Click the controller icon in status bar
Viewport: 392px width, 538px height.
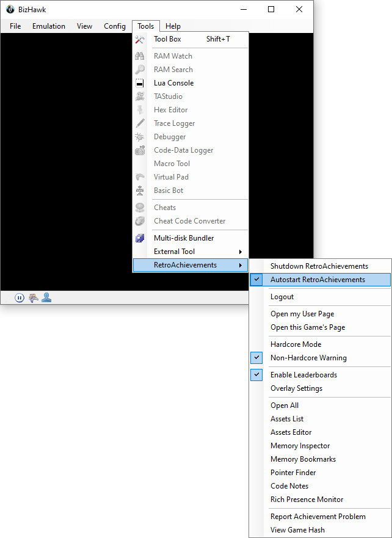point(33,298)
